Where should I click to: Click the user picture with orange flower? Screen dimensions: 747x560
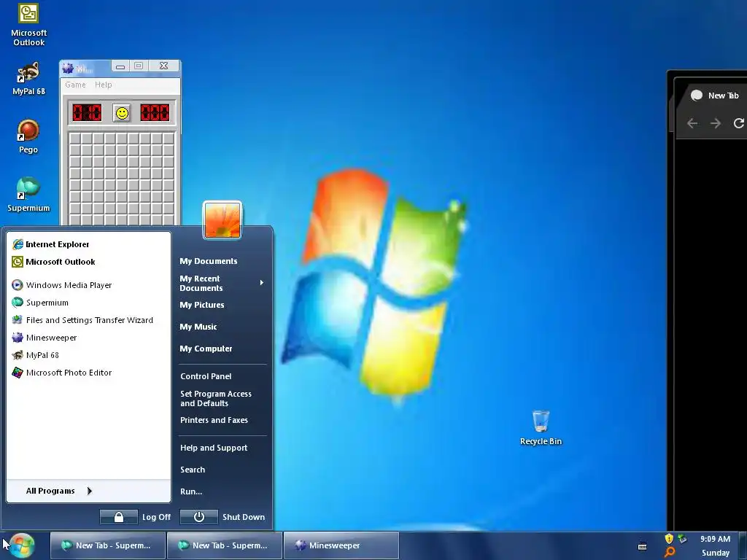point(222,220)
